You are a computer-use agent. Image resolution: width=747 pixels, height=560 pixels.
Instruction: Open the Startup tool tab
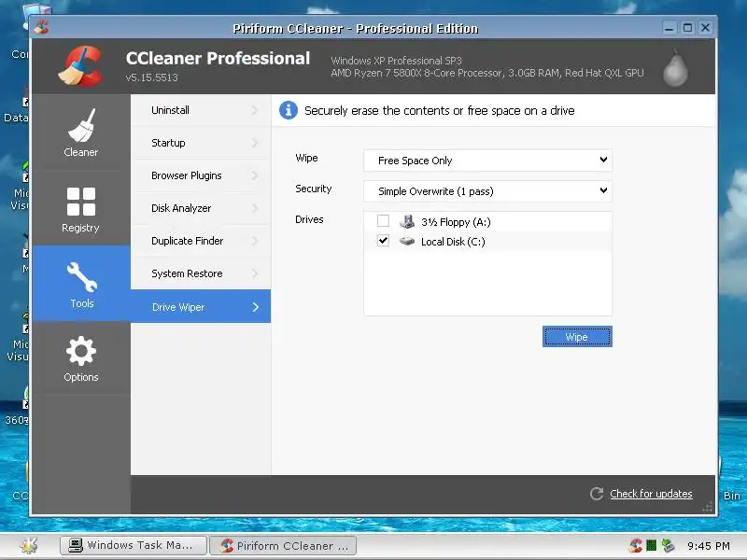201,143
